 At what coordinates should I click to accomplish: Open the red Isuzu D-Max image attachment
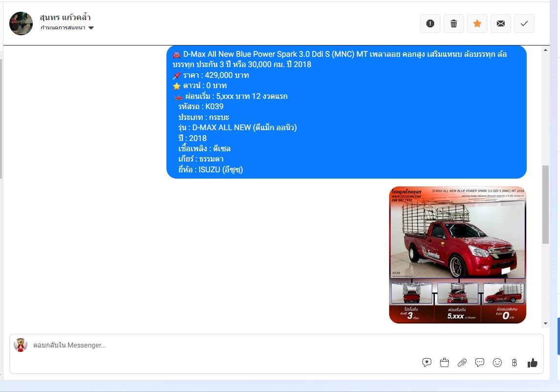click(458, 255)
